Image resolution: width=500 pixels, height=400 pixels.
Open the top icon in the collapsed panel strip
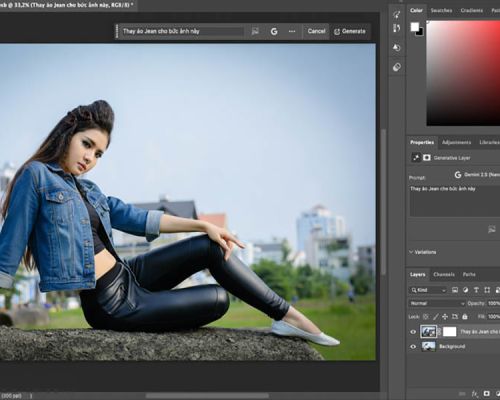pos(396,14)
